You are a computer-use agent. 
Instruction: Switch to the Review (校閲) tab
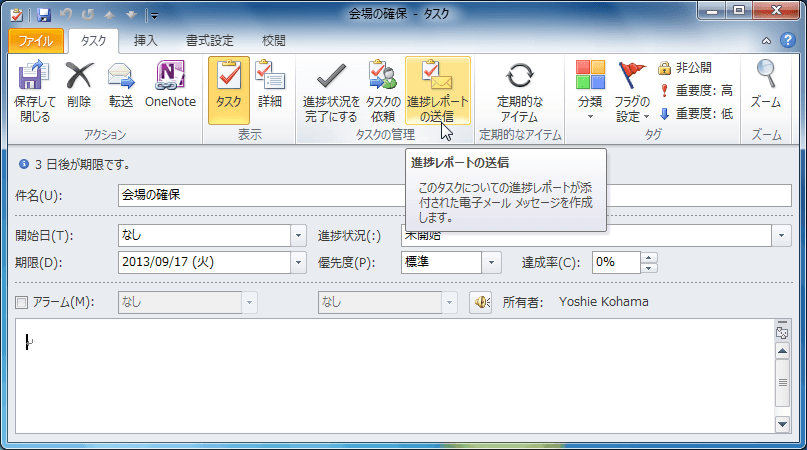point(273,41)
